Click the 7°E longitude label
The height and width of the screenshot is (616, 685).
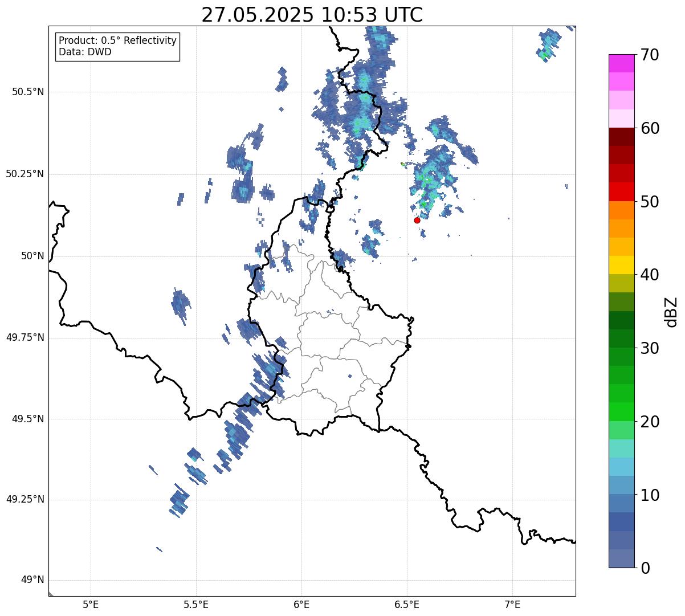tap(512, 604)
